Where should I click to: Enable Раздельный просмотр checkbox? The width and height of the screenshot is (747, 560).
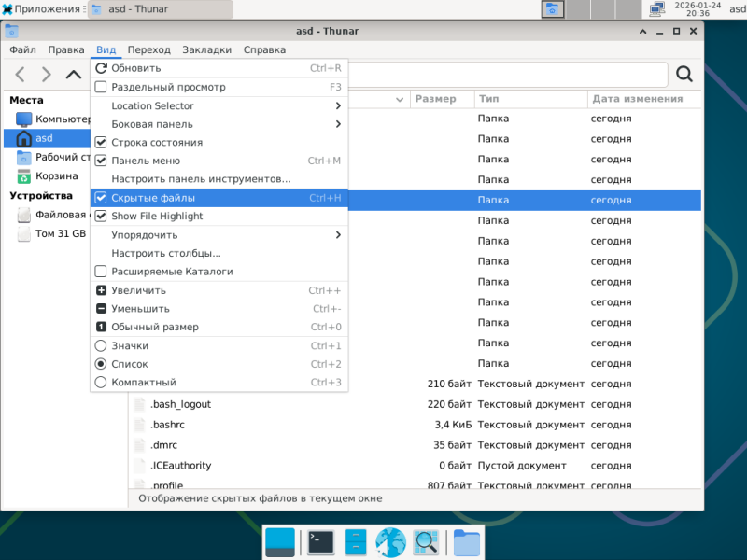101,87
